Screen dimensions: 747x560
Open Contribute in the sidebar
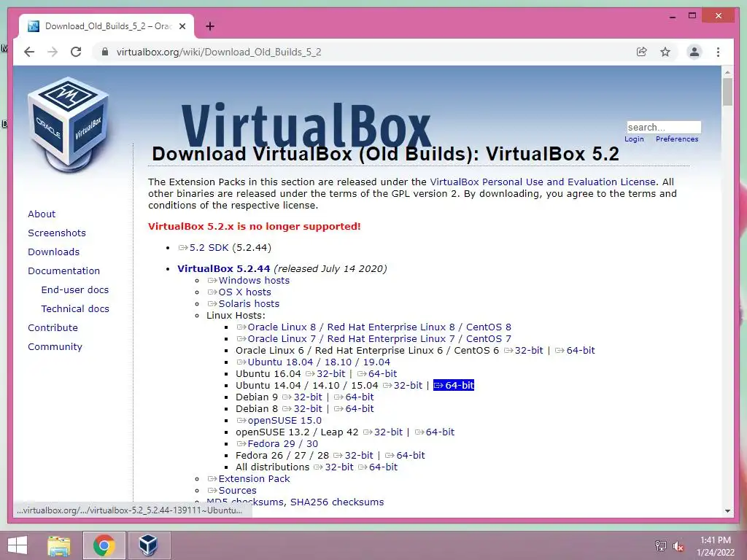(53, 328)
